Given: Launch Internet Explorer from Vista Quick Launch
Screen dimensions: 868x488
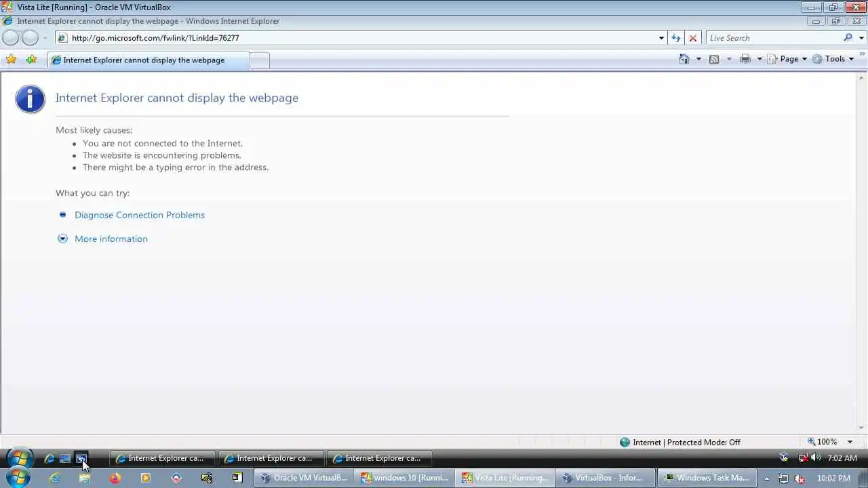Looking at the screenshot, I should point(50,458).
